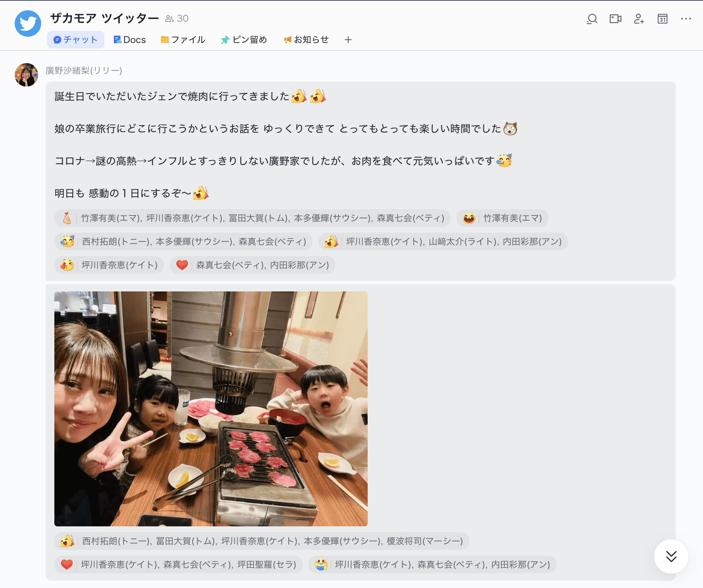Select the チャット tab

[x=76, y=40]
